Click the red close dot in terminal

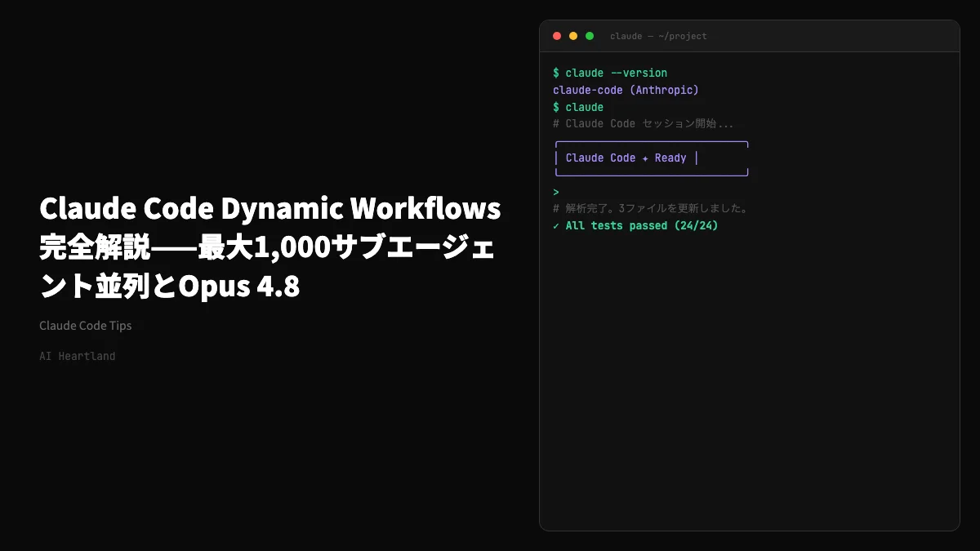(x=557, y=36)
